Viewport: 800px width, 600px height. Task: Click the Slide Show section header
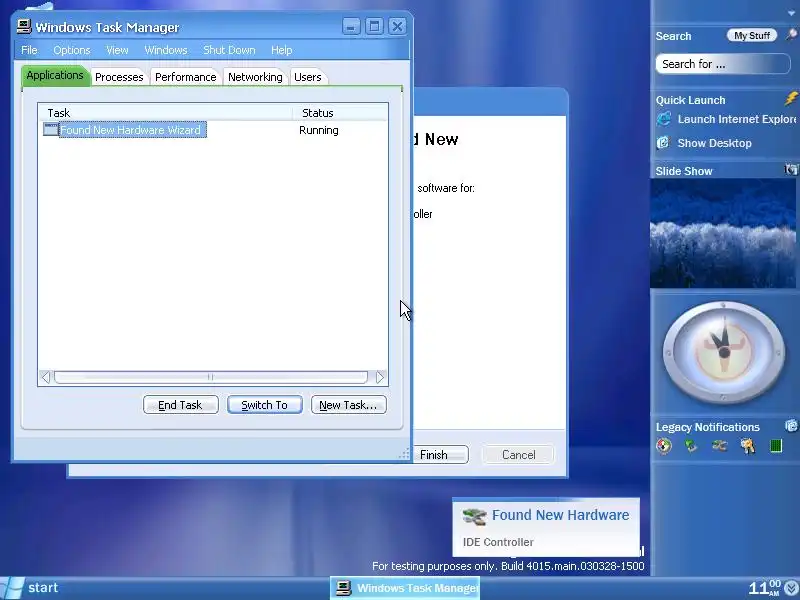click(684, 171)
